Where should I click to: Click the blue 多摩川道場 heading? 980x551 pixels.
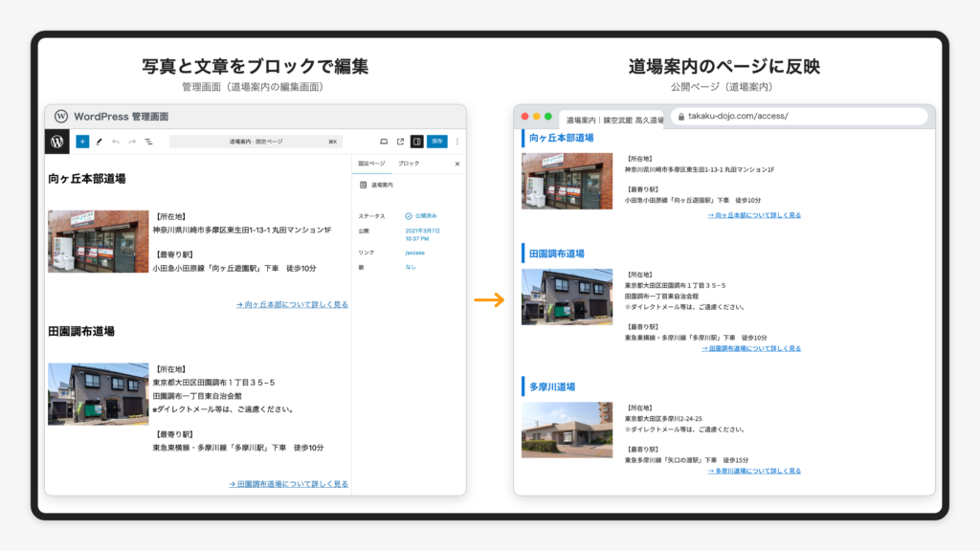point(552,387)
